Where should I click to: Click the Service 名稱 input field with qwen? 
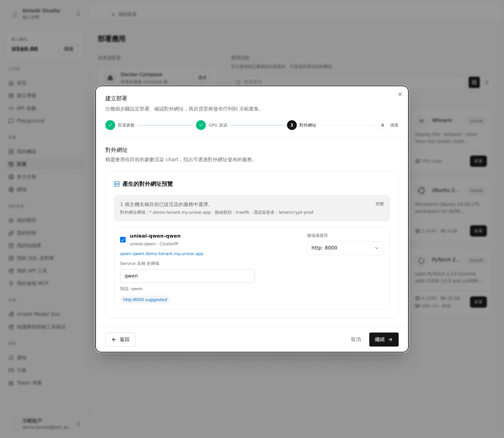pos(187,276)
